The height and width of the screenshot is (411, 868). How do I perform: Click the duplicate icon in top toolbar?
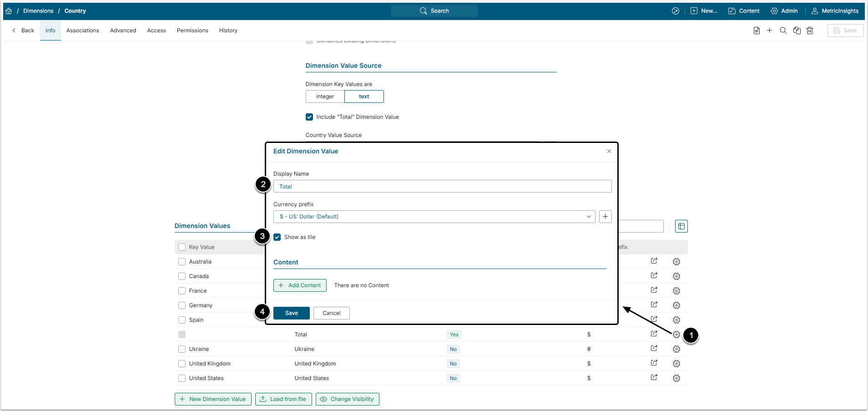tap(797, 30)
